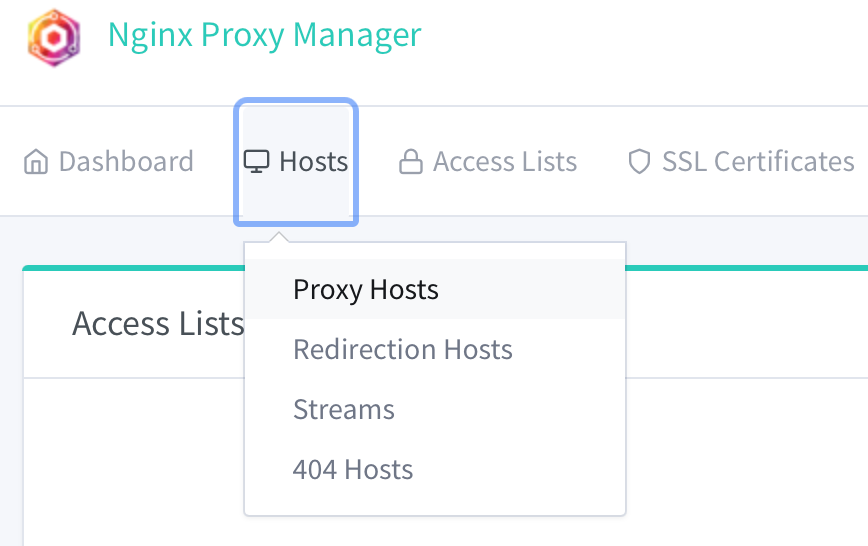The image size is (868, 546).
Task: Toggle the Hosts dropdown menu
Action: click(x=296, y=162)
